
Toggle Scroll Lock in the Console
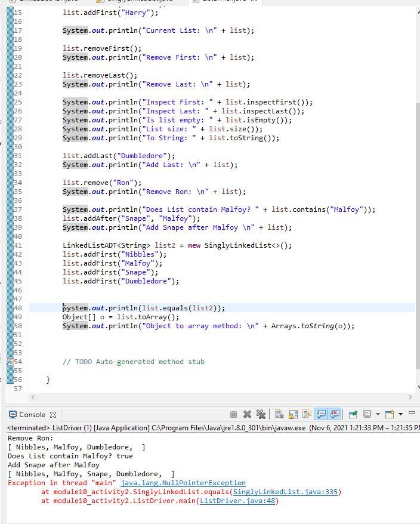click(x=293, y=414)
